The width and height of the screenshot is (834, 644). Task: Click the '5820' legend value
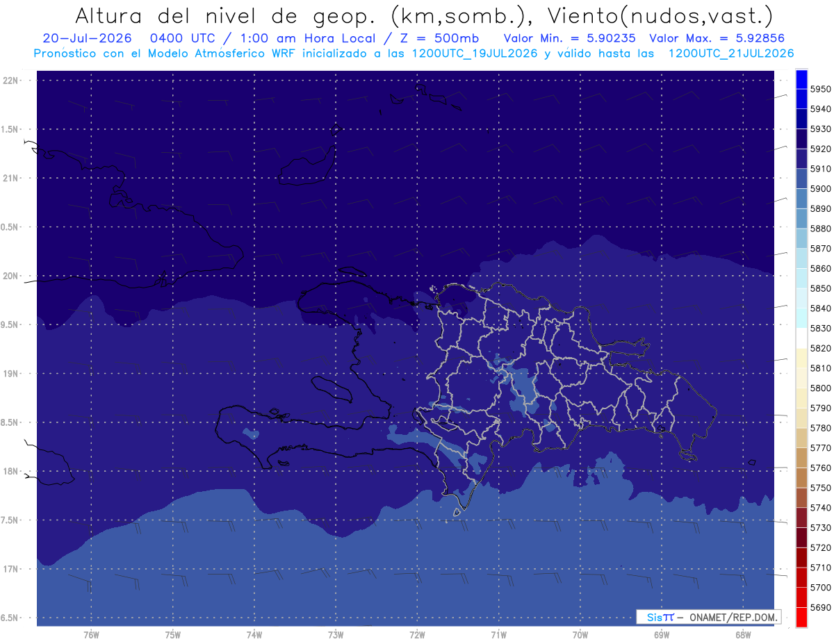pos(821,348)
